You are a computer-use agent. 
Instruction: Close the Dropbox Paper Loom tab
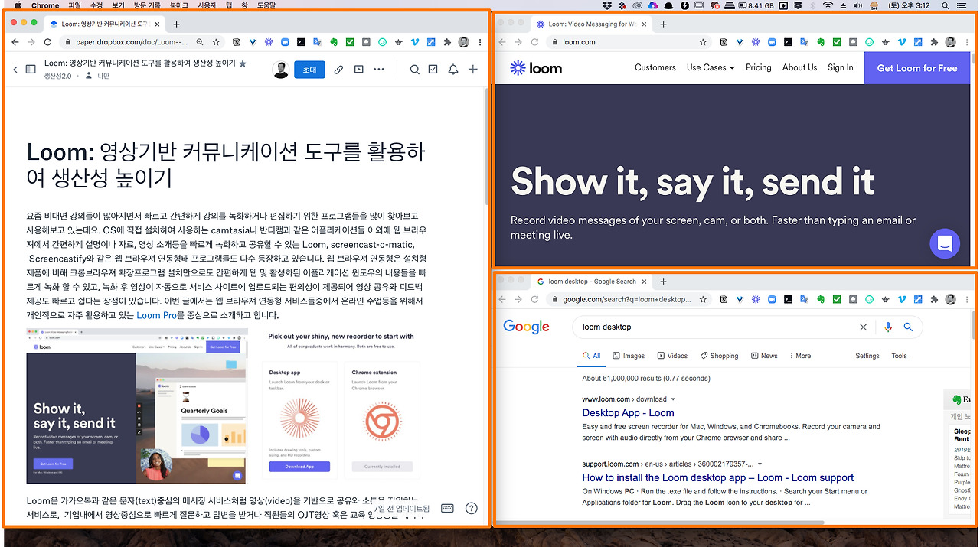click(157, 24)
